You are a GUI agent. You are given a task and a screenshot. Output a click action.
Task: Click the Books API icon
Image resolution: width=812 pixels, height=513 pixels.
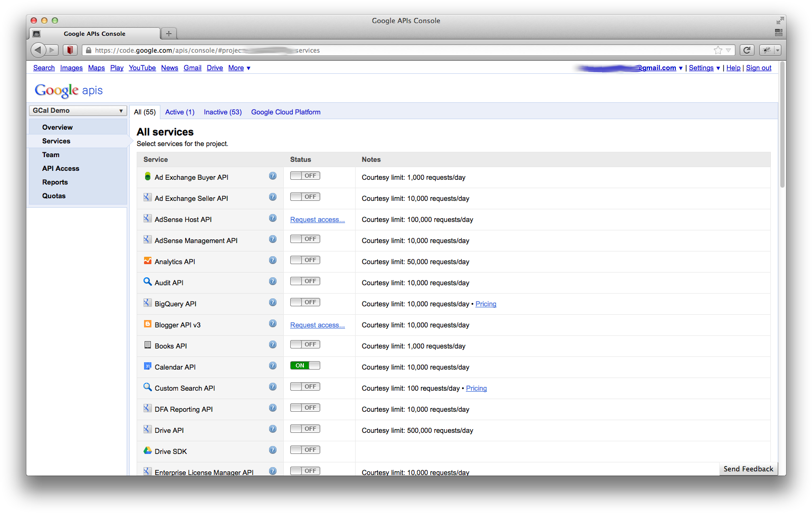pyautogui.click(x=147, y=344)
